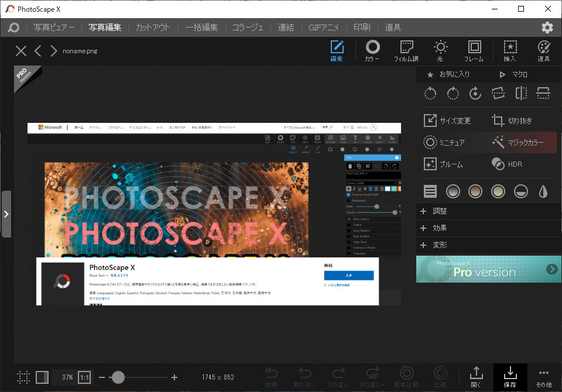
Task: Click the PhotoScape swirl home icon
Action: [14, 27]
